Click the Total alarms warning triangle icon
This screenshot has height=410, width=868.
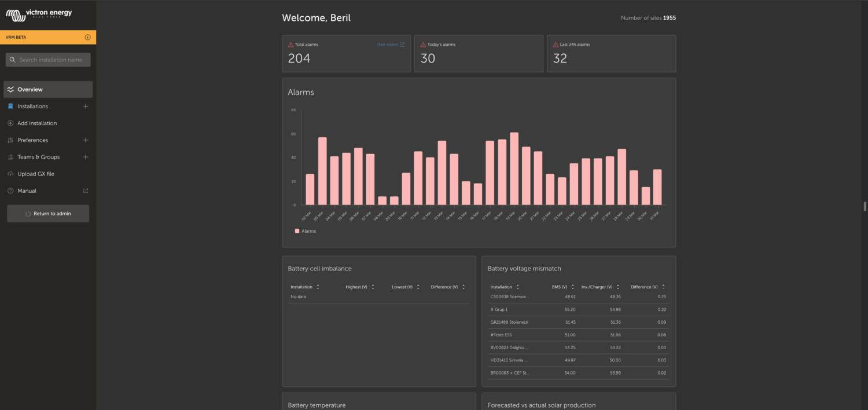click(x=290, y=44)
